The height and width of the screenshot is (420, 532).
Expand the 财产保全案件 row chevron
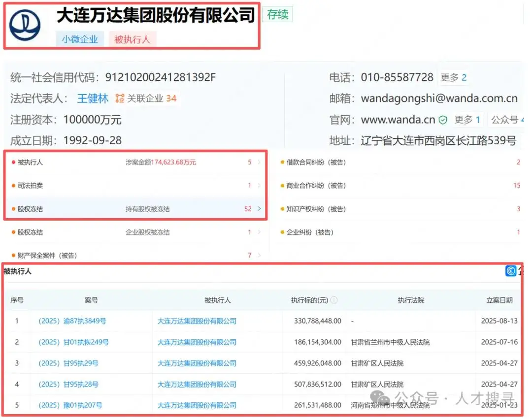coord(260,255)
